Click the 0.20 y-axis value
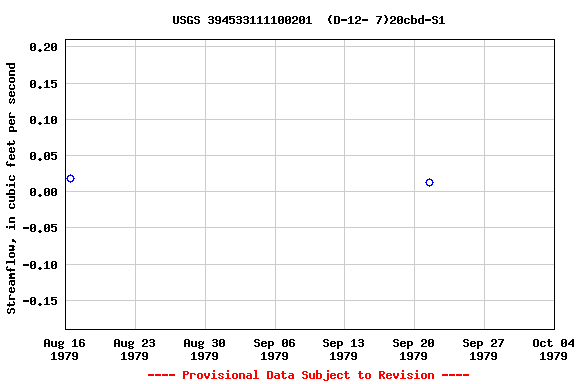Viewport: 576px width, 384px height. point(43,47)
